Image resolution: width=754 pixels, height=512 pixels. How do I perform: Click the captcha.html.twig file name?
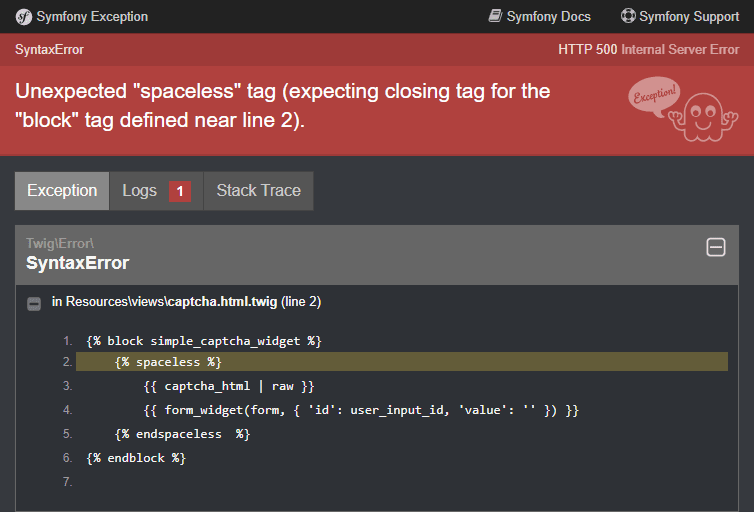[222, 302]
